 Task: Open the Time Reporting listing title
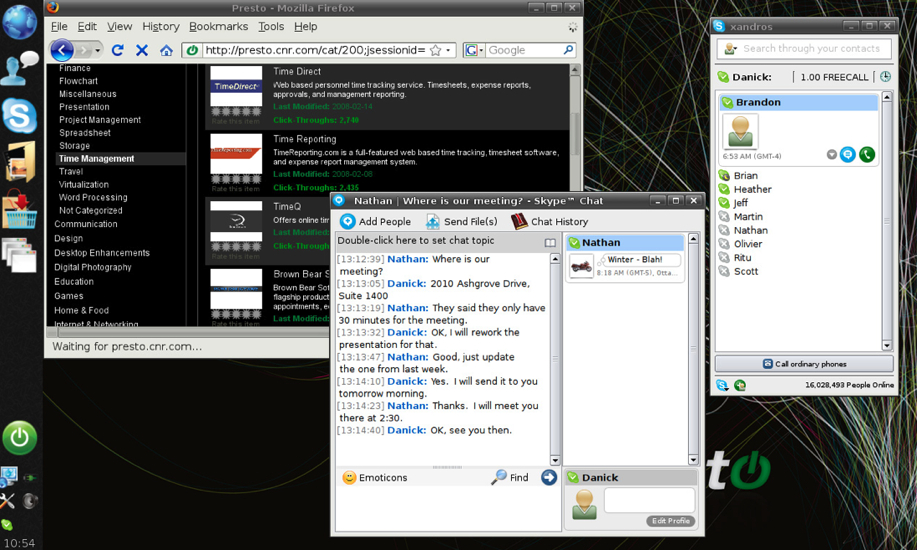pos(305,139)
